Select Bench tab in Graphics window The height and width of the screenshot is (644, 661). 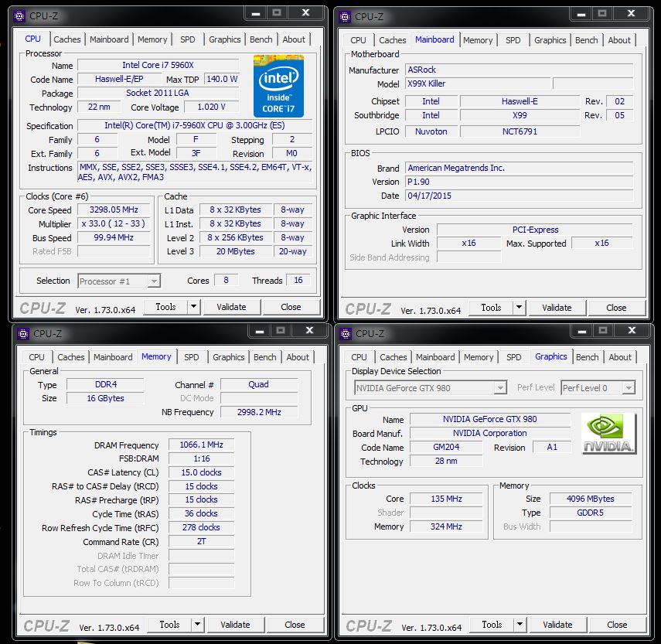pyautogui.click(x=588, y=357)
